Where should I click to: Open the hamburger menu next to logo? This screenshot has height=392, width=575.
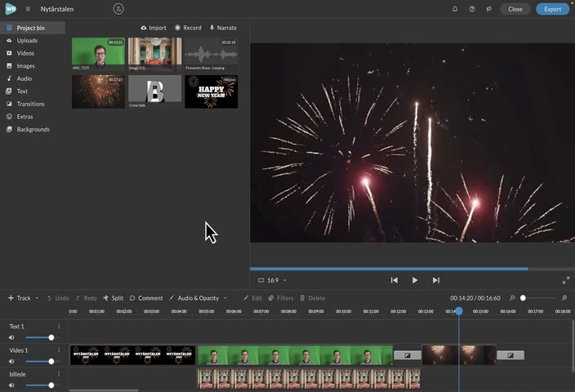[28, 9]
